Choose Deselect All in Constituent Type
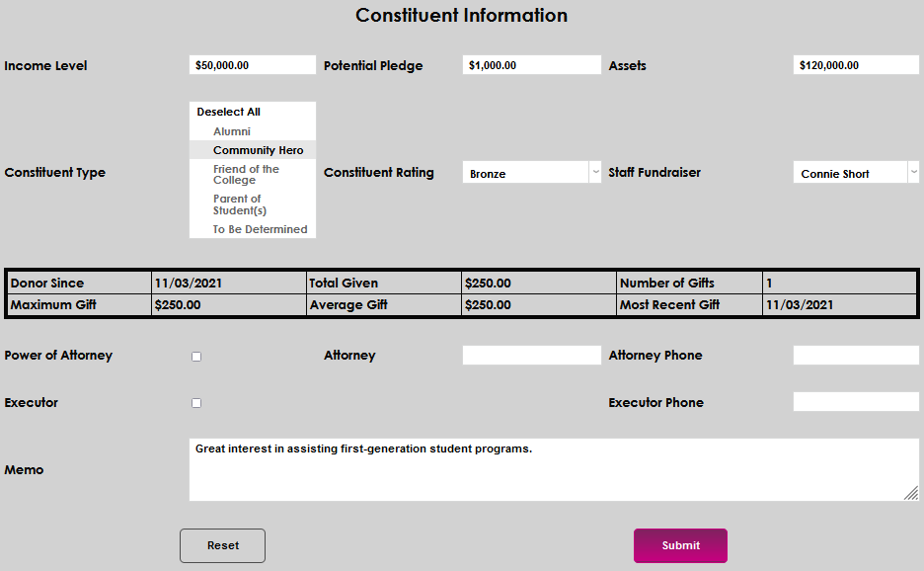924x571 pixels. (228, 112)
